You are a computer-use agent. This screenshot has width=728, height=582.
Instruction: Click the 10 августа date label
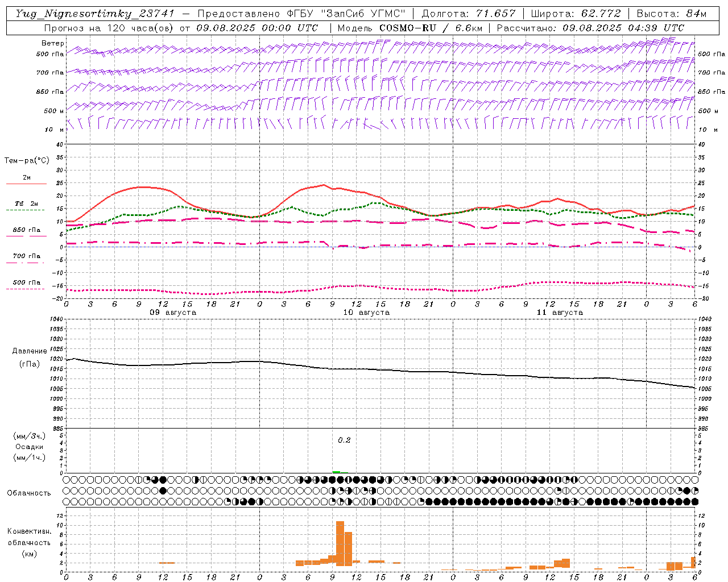366,313
